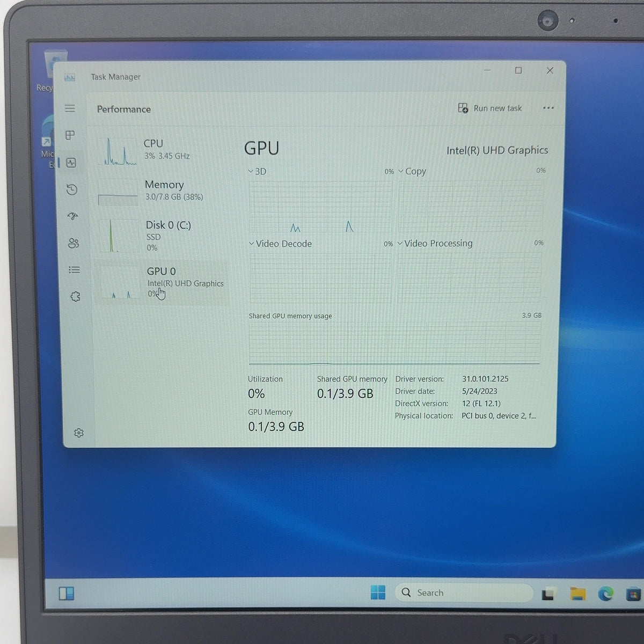This screenshot has width=644, height=644.
Task: Open the Startup apps page icon
Action: point(73,216)
